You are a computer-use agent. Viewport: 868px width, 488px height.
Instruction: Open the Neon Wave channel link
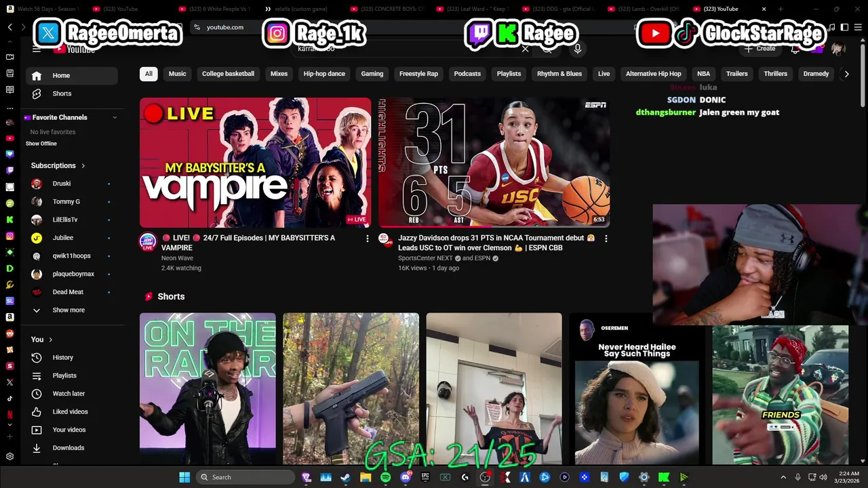(177, 258)
